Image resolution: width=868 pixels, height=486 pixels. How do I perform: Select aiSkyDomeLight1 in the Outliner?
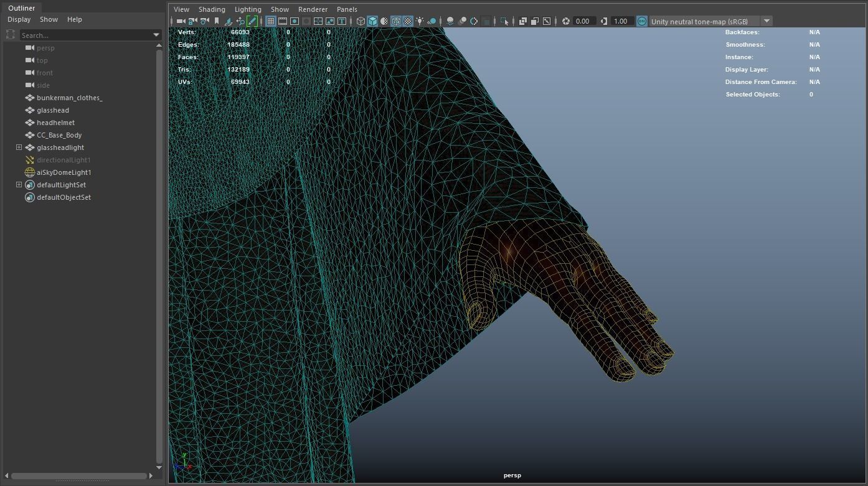[x=64, y=172]
